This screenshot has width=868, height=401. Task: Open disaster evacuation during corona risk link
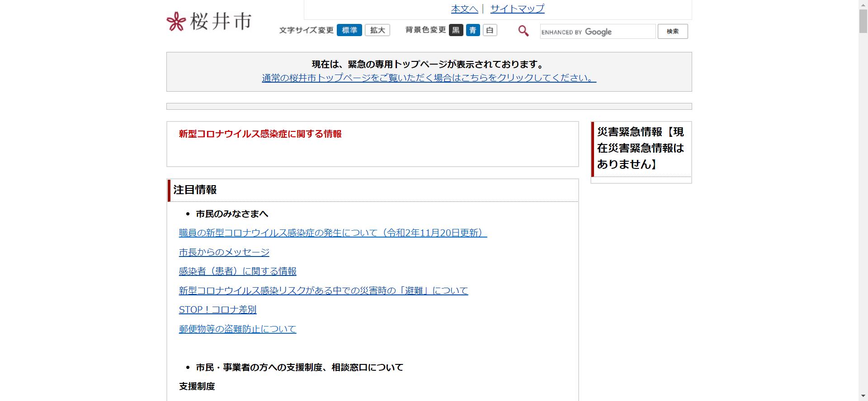(x=323, y=291)
